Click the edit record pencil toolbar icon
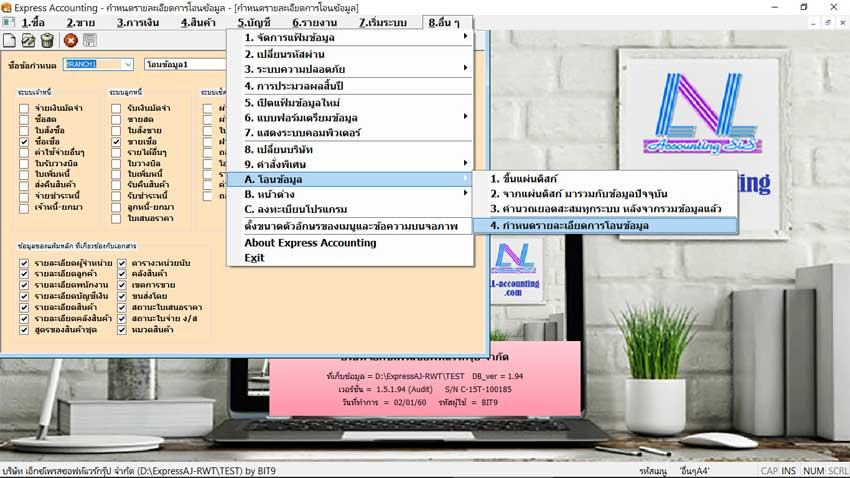This screenshot has width=850, height=478. click(x=28, y=40)
